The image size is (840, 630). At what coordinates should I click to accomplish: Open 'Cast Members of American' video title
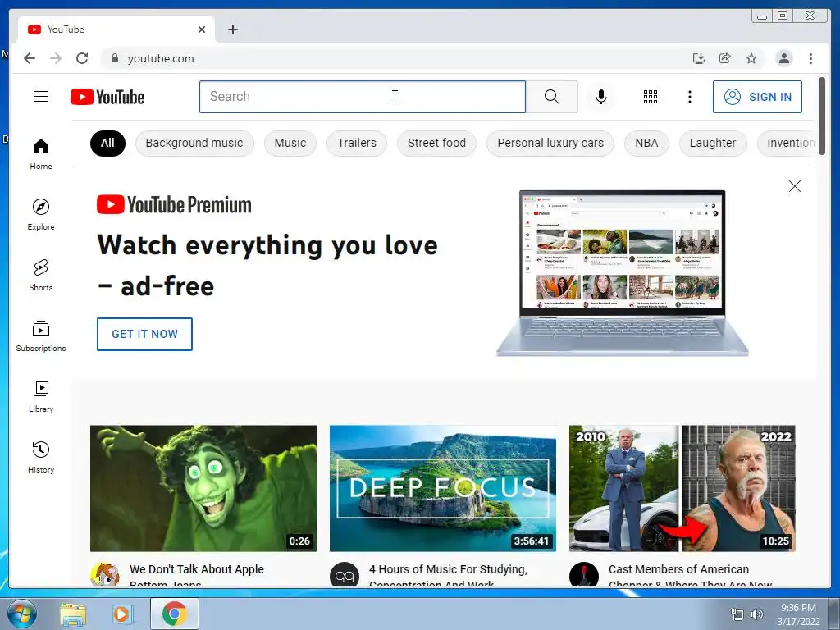point(690,574)
